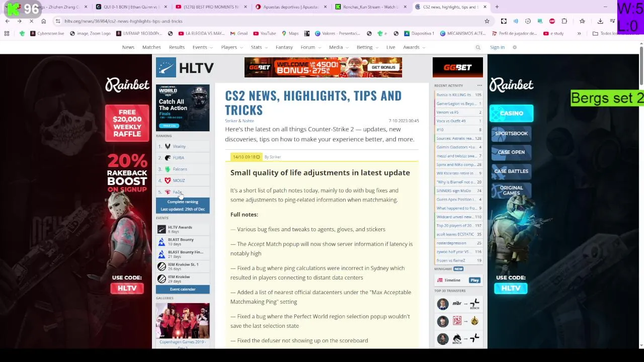Click the GGBET welcome bonus banner
Viewport: 644px width, 362px height.
click(323, 67)
